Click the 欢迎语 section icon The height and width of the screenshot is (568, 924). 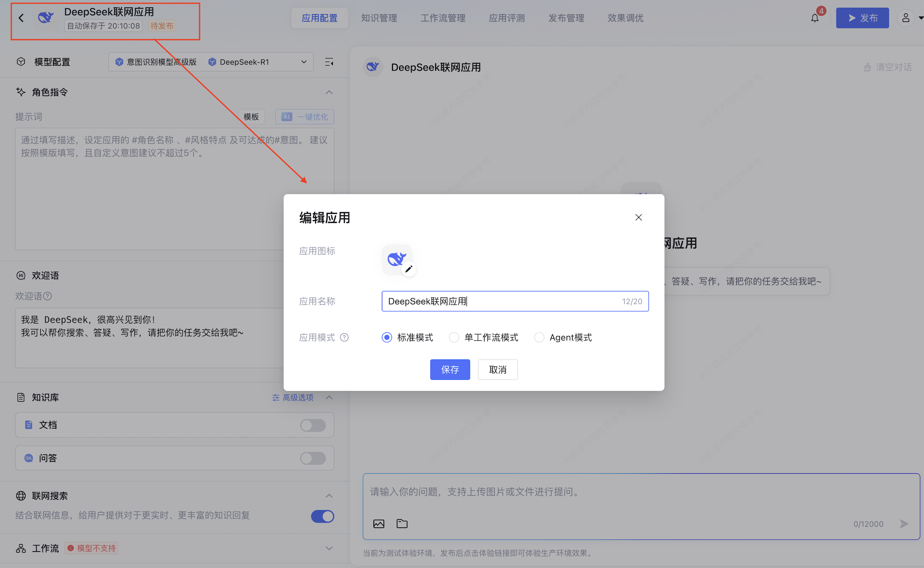(21, 275)
